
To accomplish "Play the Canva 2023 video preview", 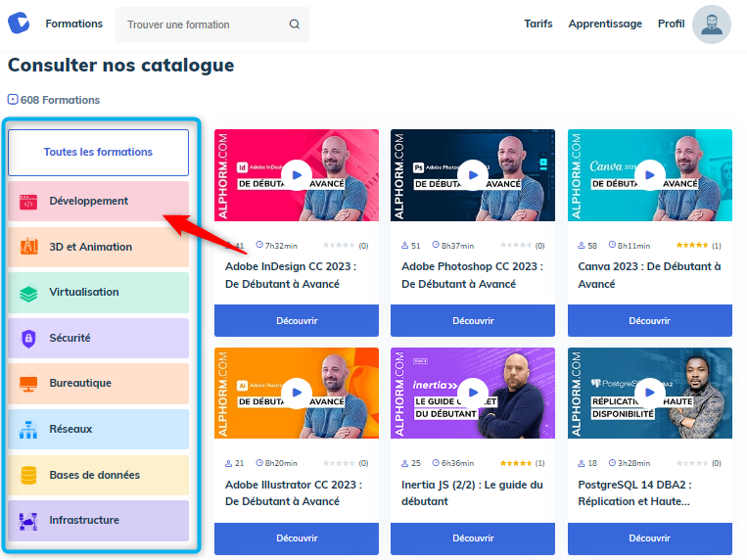I will pyautogui.click(x=649, y=175).
